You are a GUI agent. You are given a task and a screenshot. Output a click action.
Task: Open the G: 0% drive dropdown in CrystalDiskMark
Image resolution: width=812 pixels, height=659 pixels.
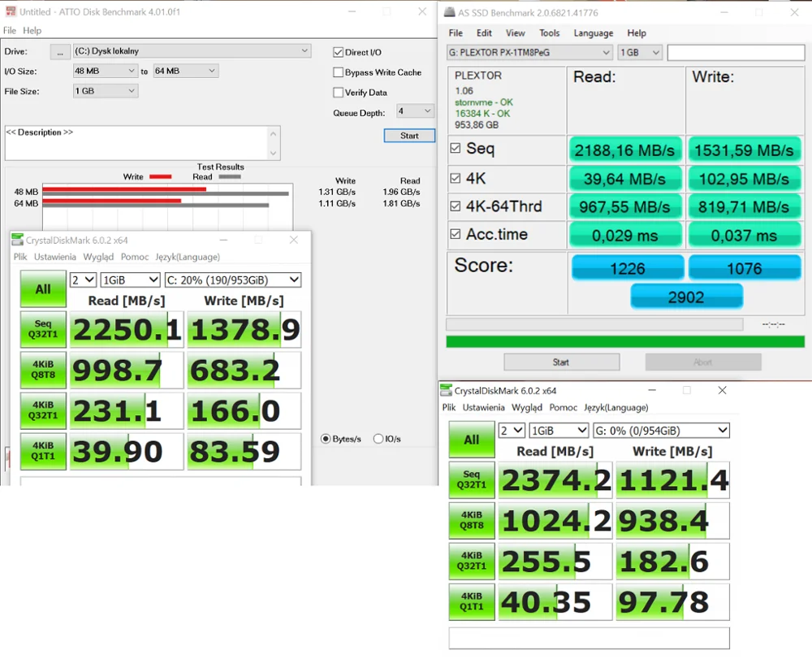[662, 431]
